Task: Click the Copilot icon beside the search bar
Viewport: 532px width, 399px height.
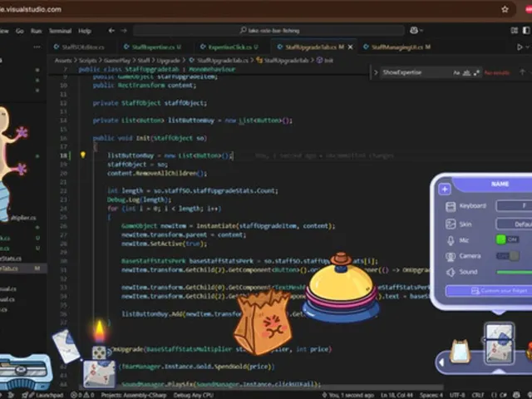Action: click(414, 31)
